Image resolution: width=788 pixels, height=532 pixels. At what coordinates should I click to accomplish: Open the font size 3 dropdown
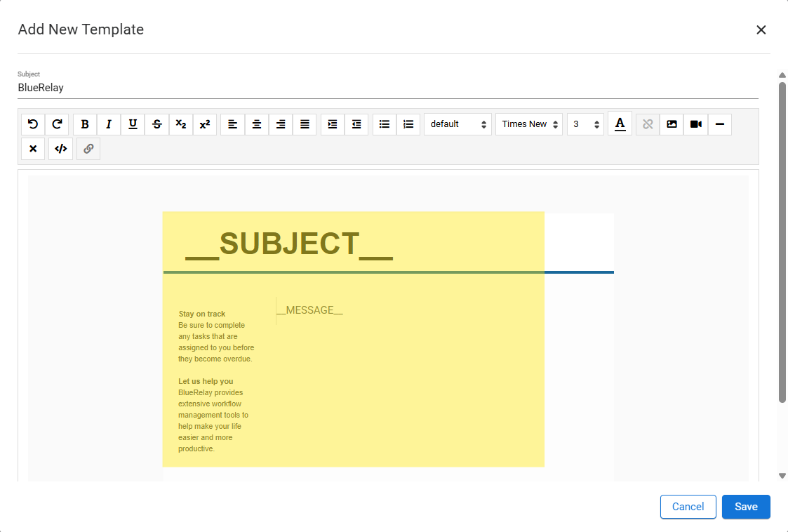pos(585,124)
